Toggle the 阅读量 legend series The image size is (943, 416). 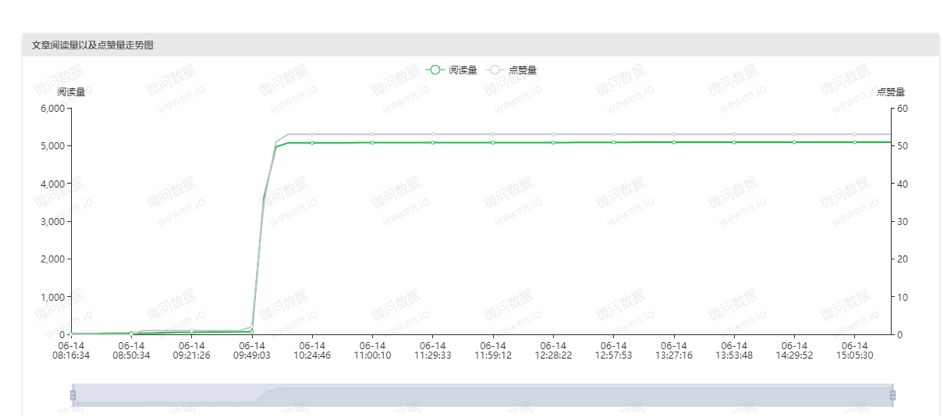[451, 70]
